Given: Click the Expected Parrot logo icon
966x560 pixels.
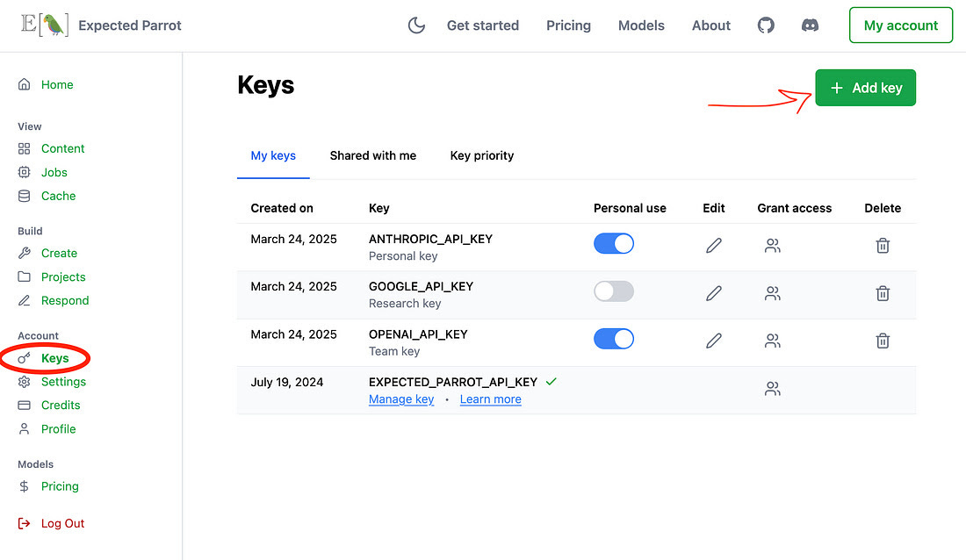Looking at the screenshot, I should tap(45, 25).
